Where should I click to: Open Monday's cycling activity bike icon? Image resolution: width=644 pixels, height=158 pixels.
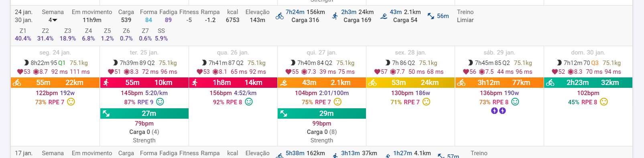pos(17,83)
